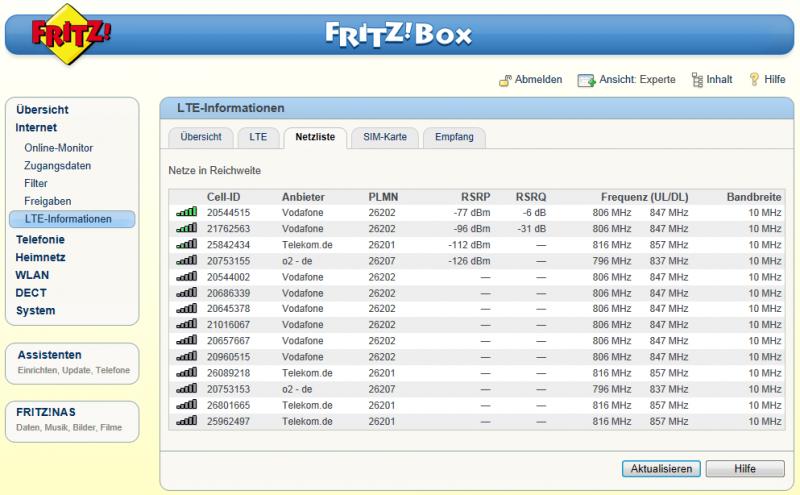Click the Abmelden link text

538,80
